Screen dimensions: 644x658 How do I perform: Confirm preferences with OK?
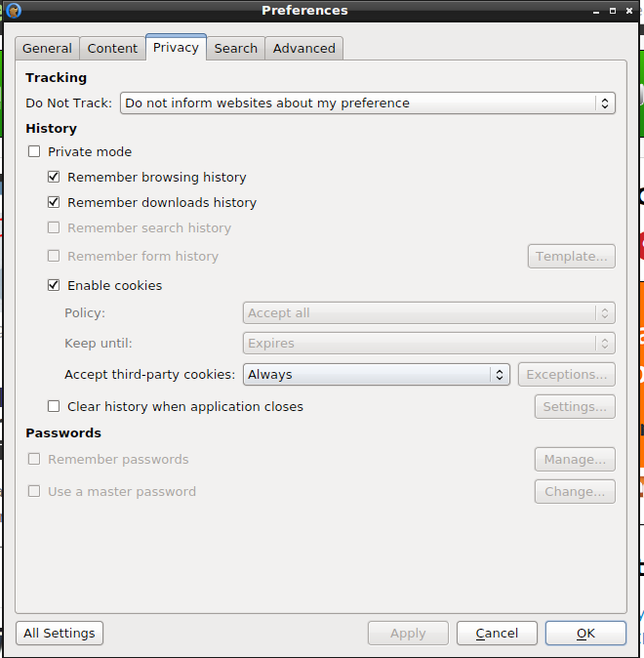coord(585,633)
